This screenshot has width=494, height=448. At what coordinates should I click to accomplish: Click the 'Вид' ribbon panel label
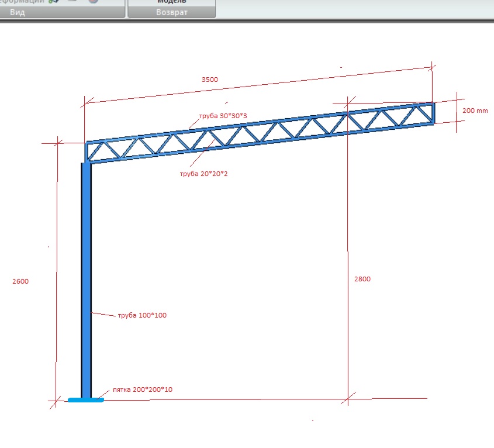[18, 13]
